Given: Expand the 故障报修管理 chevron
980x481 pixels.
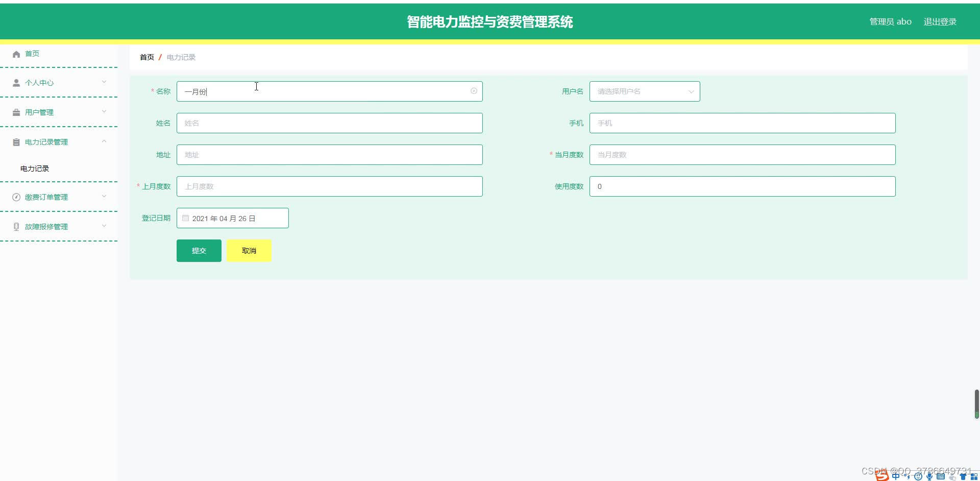Looking at the screenshot, I should point(104,226).
